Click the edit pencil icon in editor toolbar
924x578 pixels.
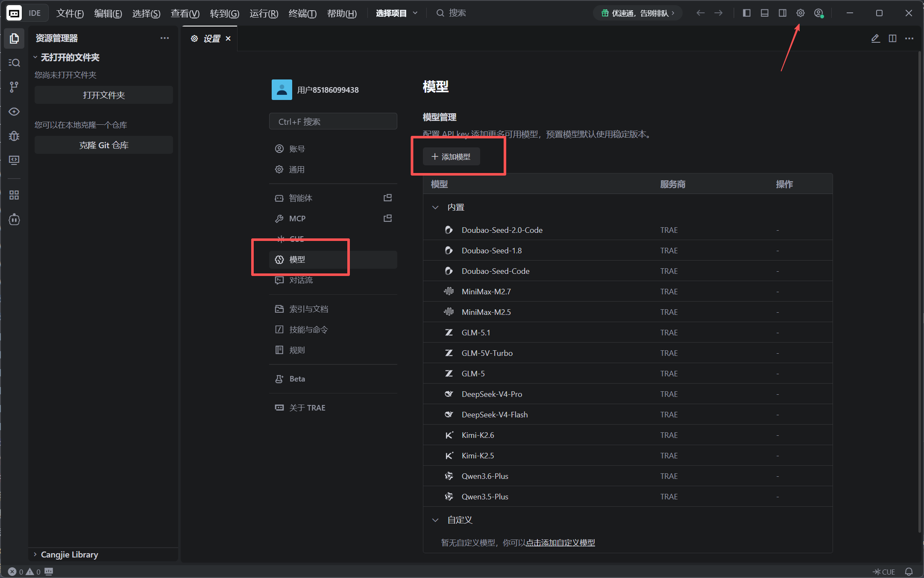pyautogui.click(x=875, y=38)
